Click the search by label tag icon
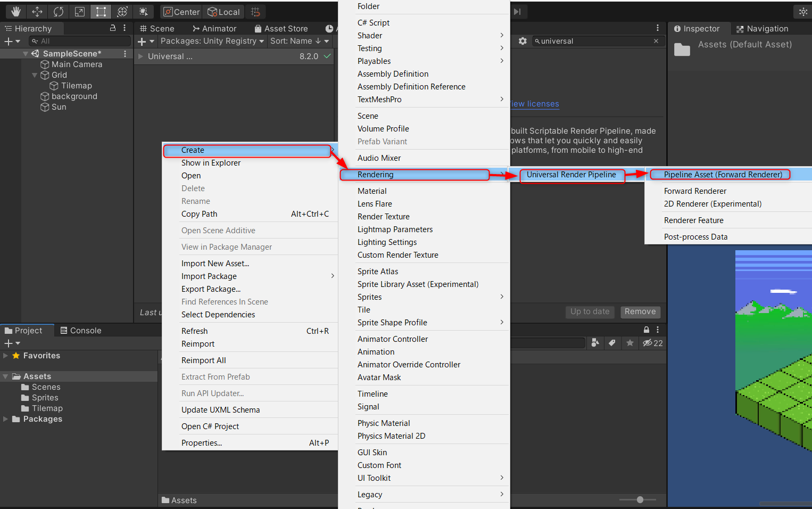The height and width of the screenshot is (509, 812). tap(612, 343)
